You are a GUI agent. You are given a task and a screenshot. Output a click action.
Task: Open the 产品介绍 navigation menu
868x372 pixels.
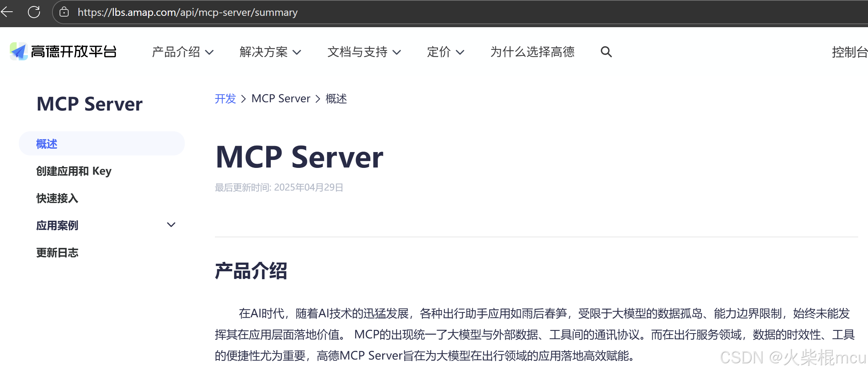176,52
